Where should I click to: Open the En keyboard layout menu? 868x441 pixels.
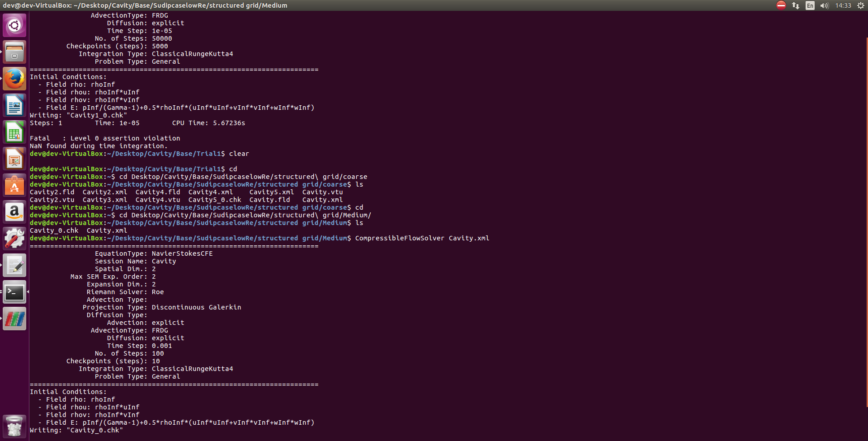click(x=810, y=5)
